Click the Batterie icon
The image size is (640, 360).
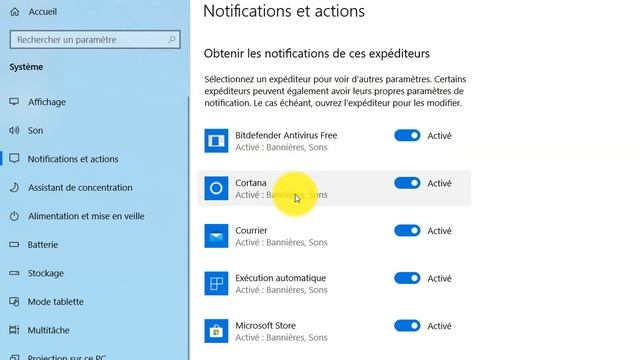[x=14, y=244]
